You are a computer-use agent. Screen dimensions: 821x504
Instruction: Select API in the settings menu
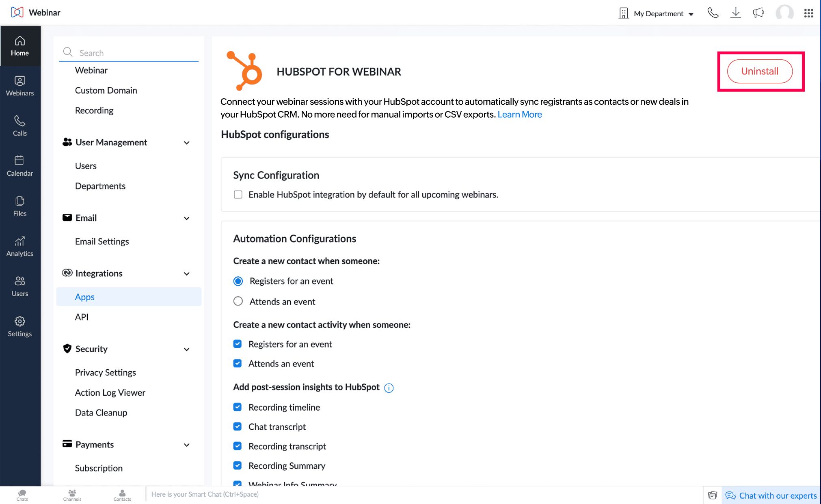pos(82,317)
